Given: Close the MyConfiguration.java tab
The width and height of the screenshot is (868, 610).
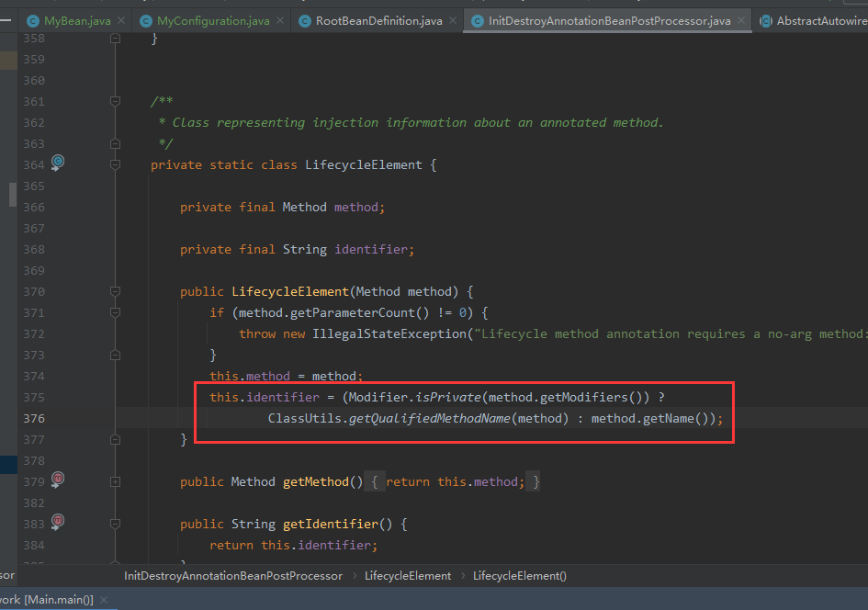Looking at the screenshot, I should tap(280, 20).
